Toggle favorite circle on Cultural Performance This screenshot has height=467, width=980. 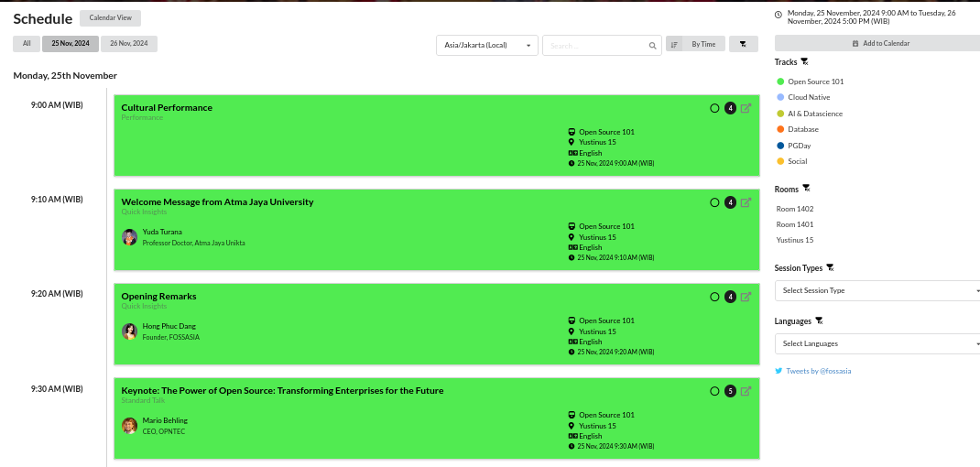714,108
